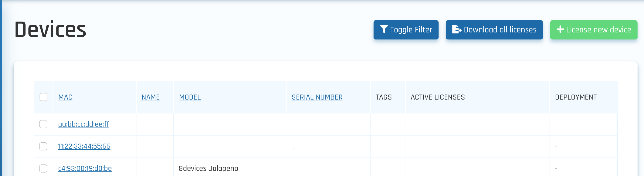Open the 11:22:33:44:55:66 device link
The height and width of the screenshot is (176, 644).
click(84, 146)
